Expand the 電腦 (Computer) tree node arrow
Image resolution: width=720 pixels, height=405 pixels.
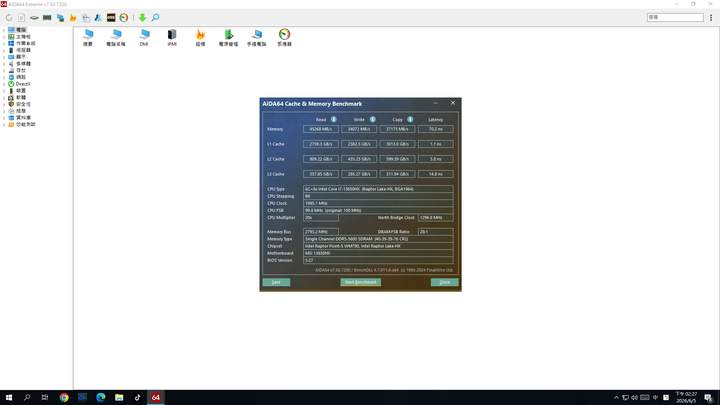(4, 30)
